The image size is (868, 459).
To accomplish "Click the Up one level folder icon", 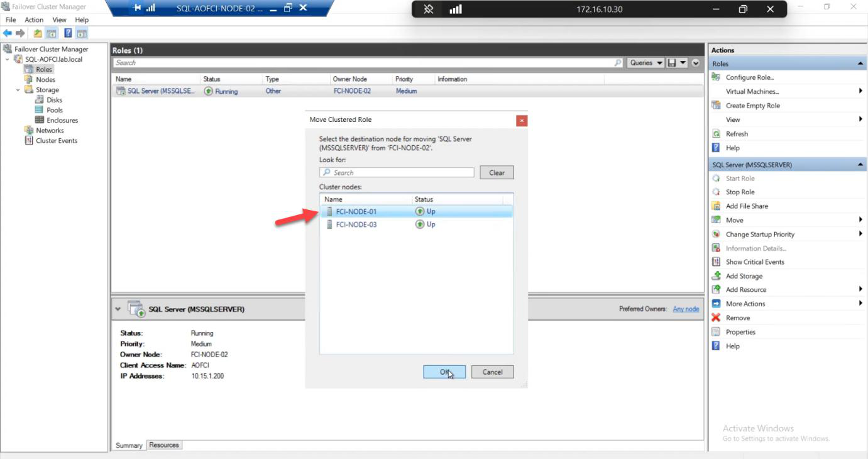I will point(38,33).
